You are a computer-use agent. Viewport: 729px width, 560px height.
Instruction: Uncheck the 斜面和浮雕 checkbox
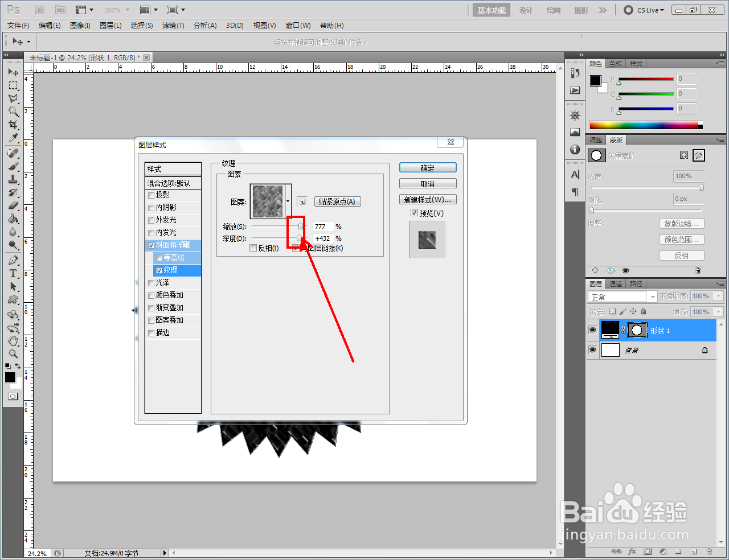coord(151,245)
